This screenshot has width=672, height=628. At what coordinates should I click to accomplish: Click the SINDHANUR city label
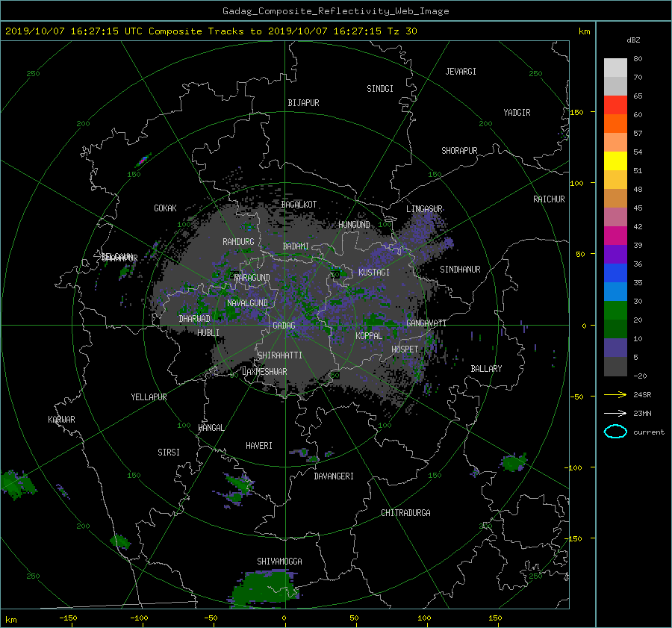(460, 270)
